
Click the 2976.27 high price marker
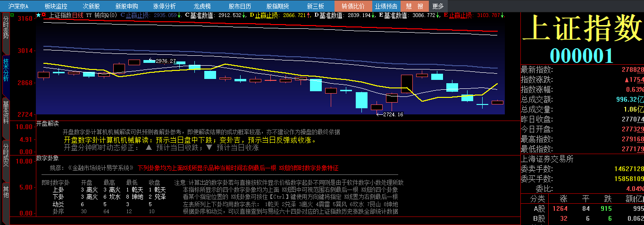[166, 61]
